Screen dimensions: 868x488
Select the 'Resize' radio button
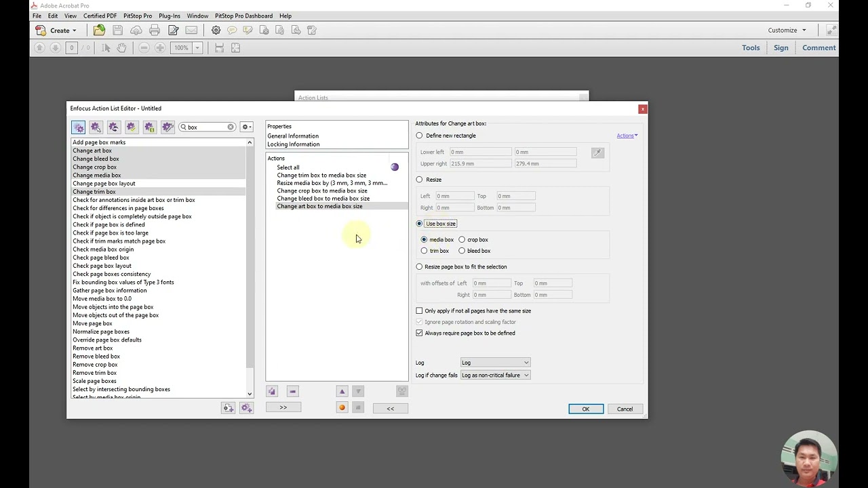[420, 180]
